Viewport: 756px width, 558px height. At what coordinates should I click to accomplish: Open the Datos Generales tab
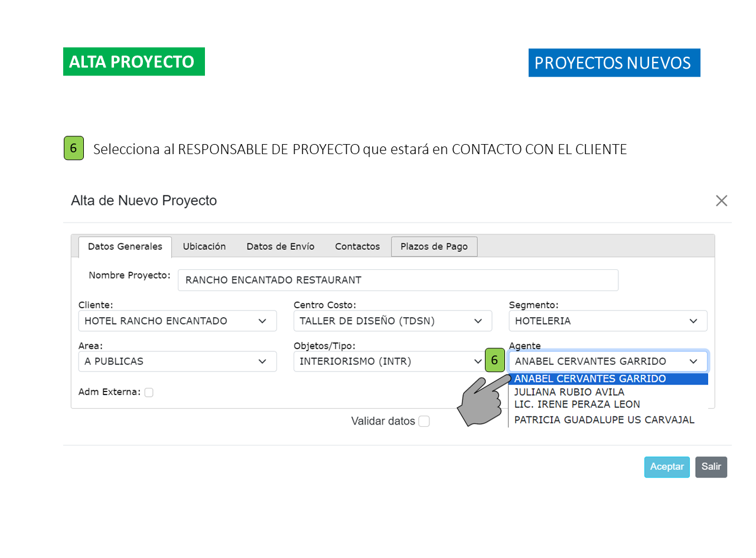coord(125,247)
